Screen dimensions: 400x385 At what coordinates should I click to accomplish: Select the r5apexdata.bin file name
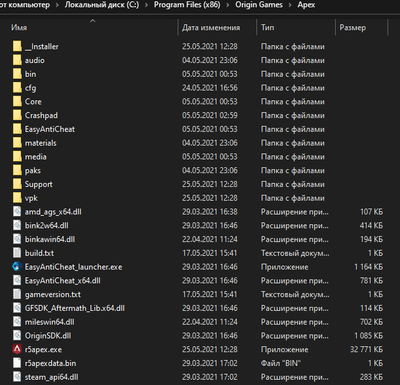click(x=50, y=363)
